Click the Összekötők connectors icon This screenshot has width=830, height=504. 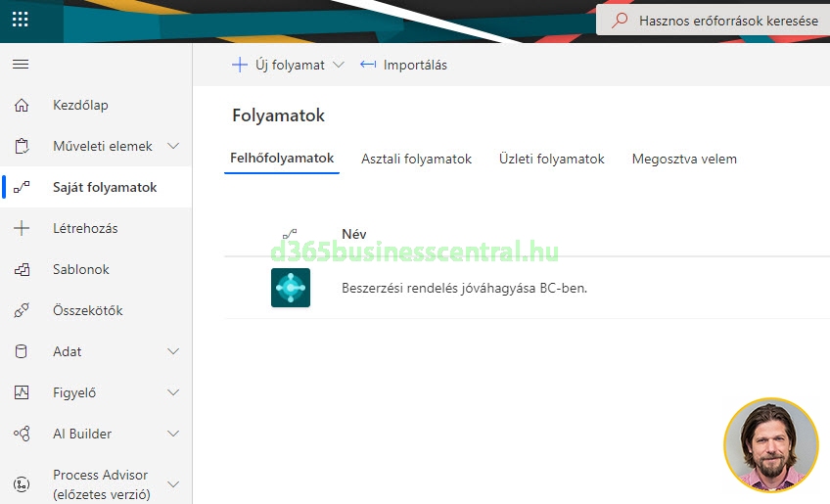(22, 311)
